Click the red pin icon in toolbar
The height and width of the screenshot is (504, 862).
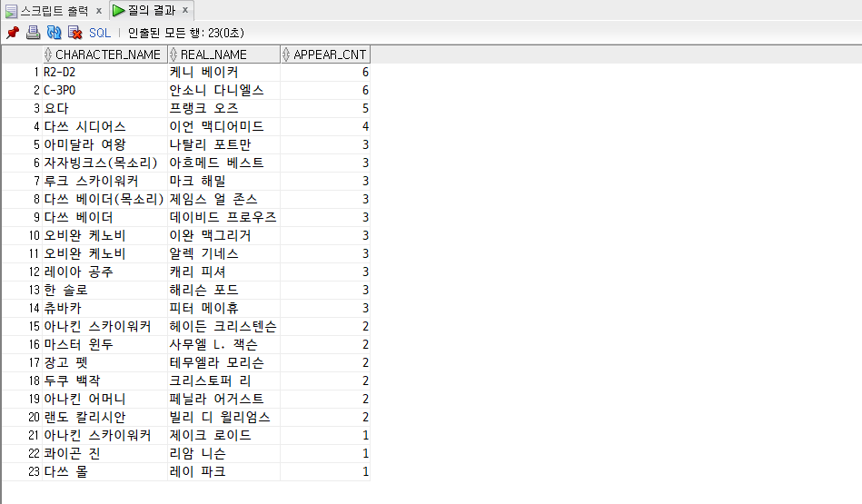[13, 33]
